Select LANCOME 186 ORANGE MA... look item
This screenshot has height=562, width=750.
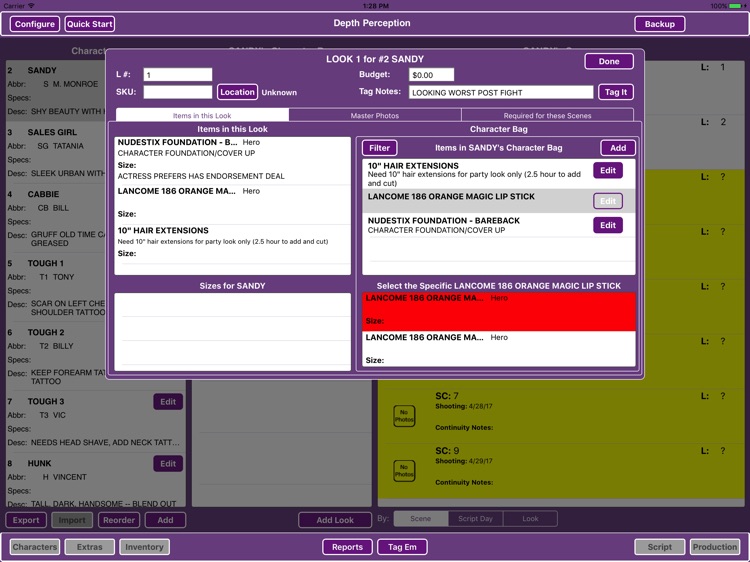click(x=232, y=203)
